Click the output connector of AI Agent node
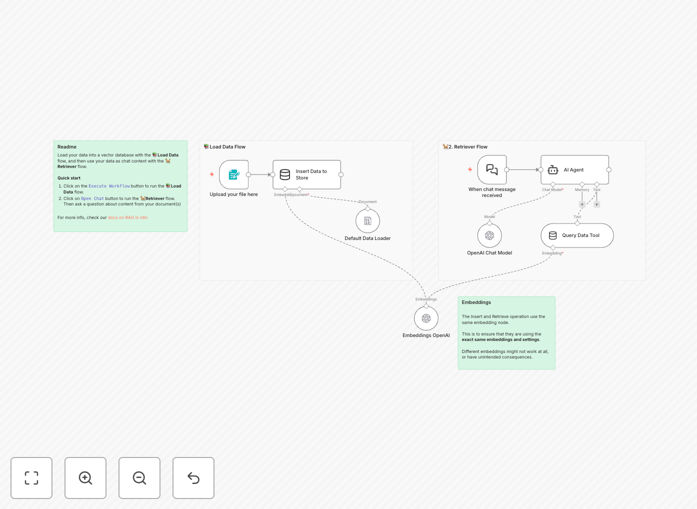 pos(609,170)
